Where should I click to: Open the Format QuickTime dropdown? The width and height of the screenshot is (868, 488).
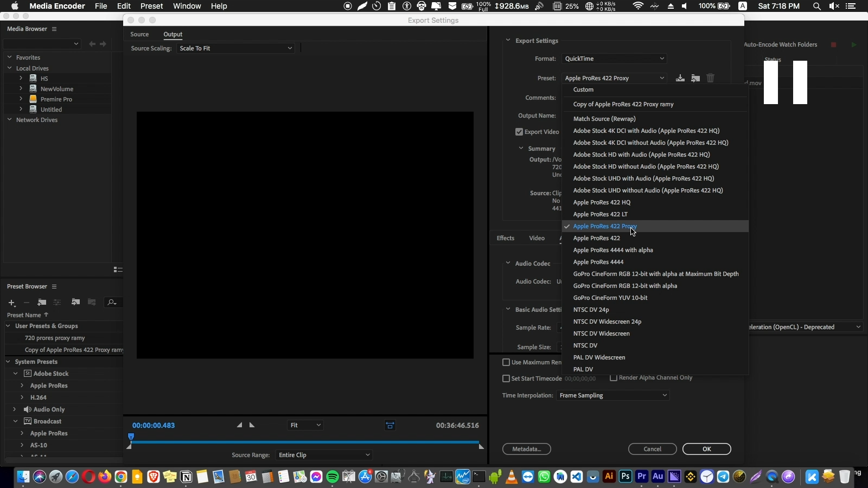[x=614, y=59]
